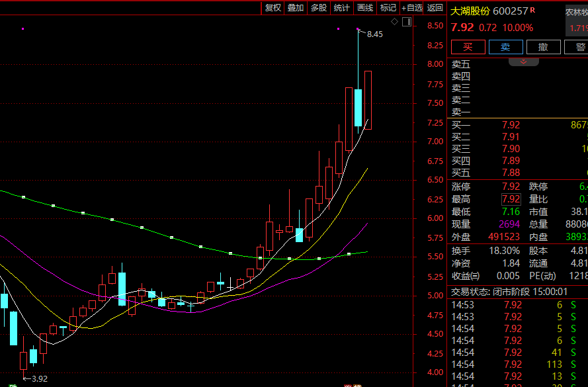The image size is (588, 387).
Task: Click the stock name 大湖股份
Action: tap(470, 11)
